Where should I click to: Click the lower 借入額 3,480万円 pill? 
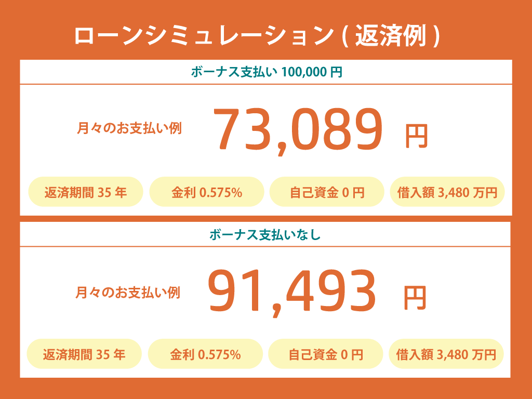[x=446, y=354]
